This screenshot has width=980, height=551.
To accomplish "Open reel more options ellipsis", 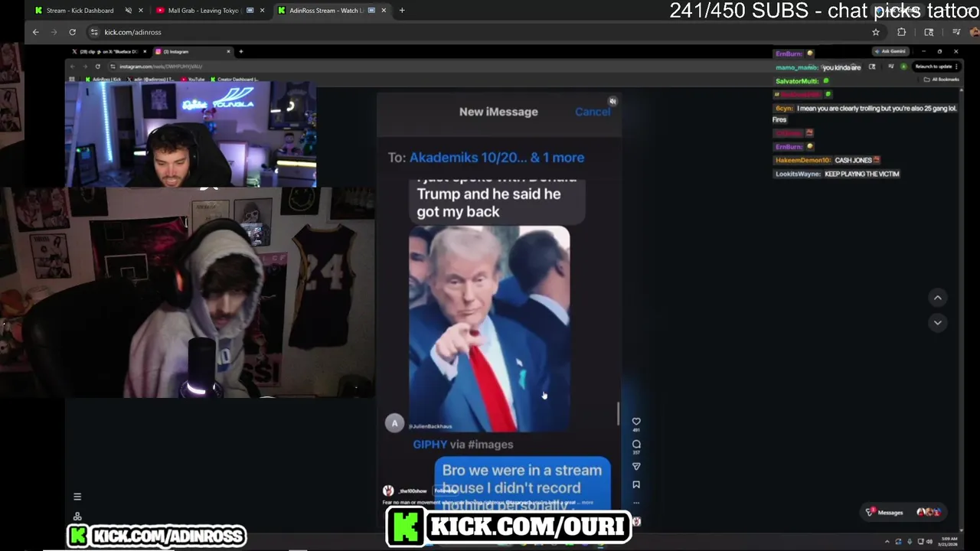I will pyautogui.click(x=636, y=503).
